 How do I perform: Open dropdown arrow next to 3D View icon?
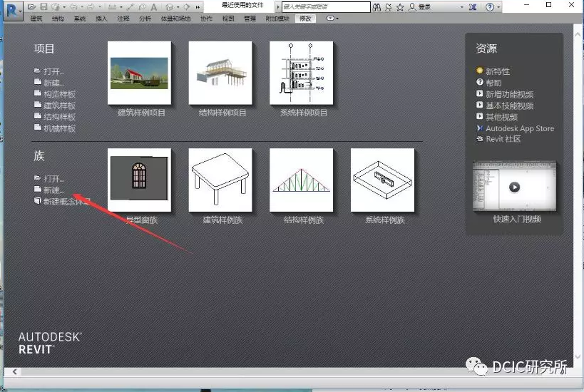[178, 7]
